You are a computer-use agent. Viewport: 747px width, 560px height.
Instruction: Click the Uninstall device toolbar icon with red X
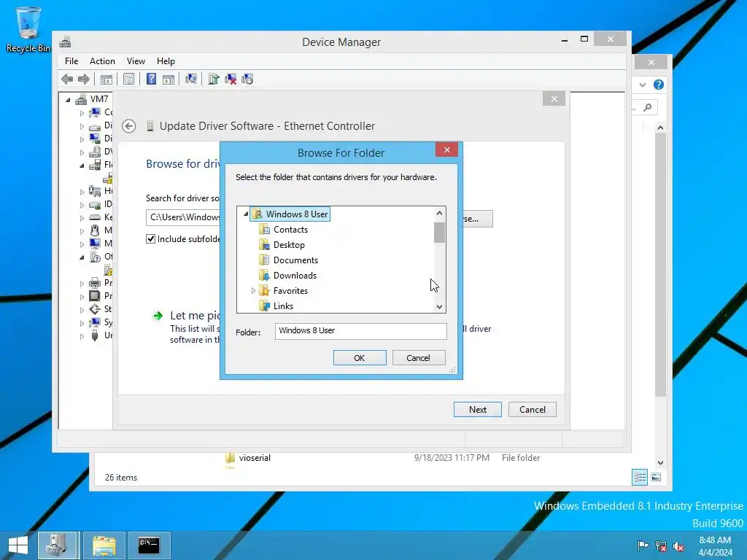[231, 79]
